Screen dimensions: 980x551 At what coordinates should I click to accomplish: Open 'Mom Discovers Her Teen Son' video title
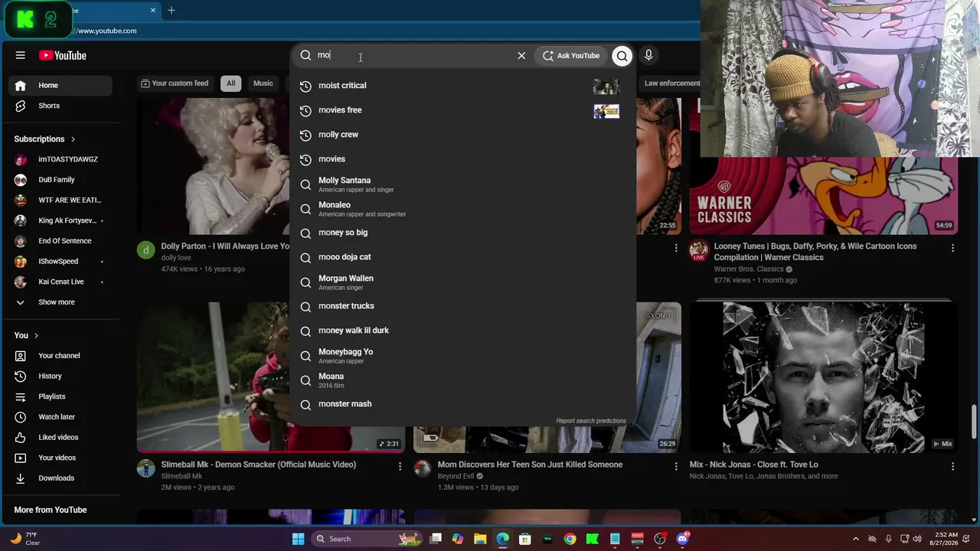[530, 465]
